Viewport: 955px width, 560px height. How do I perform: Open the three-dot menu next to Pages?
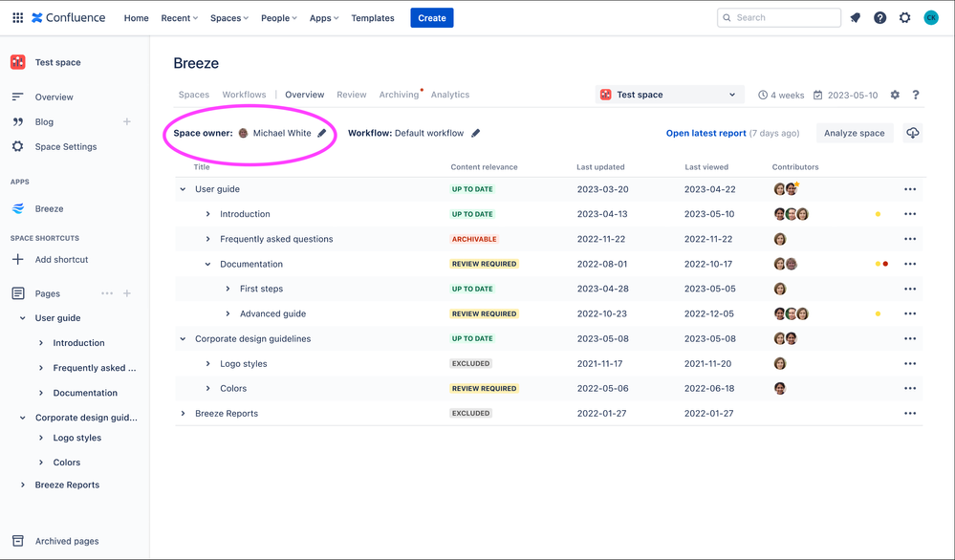coord(107,293)
